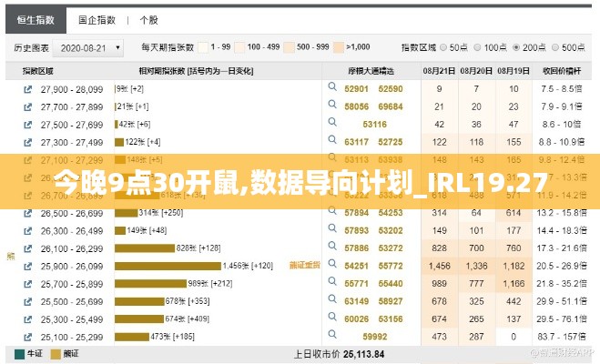Choose the 500点 index range radio
Image resolution: width=600 pixels, height=364 pixels.
[556, 46]
